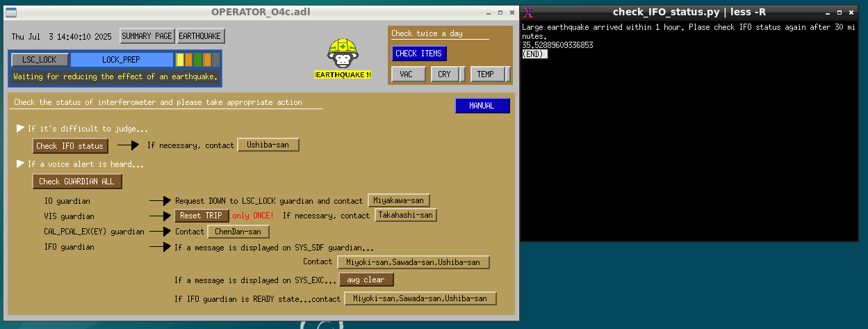The height and width of the screenshot is (329, 868).
Task: Click the LOCK_PREP state field
Action: tap(122, 60)
